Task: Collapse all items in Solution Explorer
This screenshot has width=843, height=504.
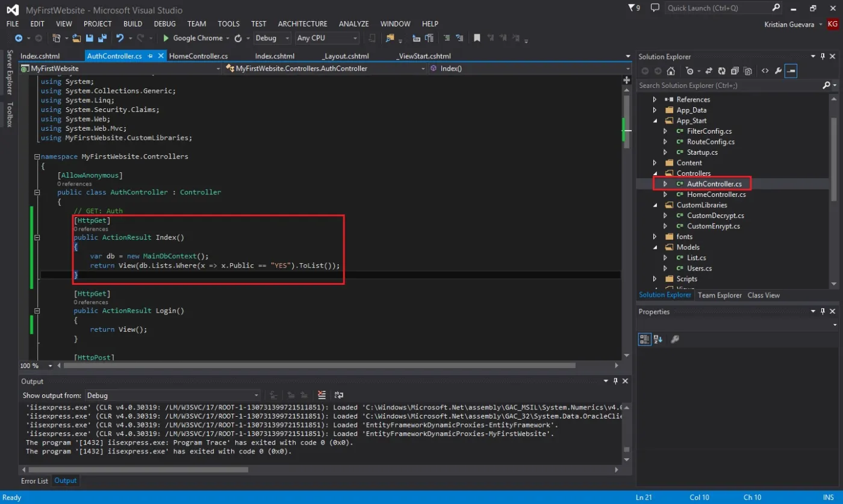Action: click(735, 71)
